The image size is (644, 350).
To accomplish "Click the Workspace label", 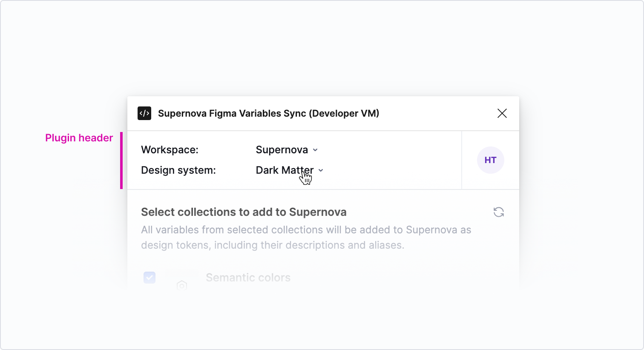I will pyautogui.click(x=170, y=150).
